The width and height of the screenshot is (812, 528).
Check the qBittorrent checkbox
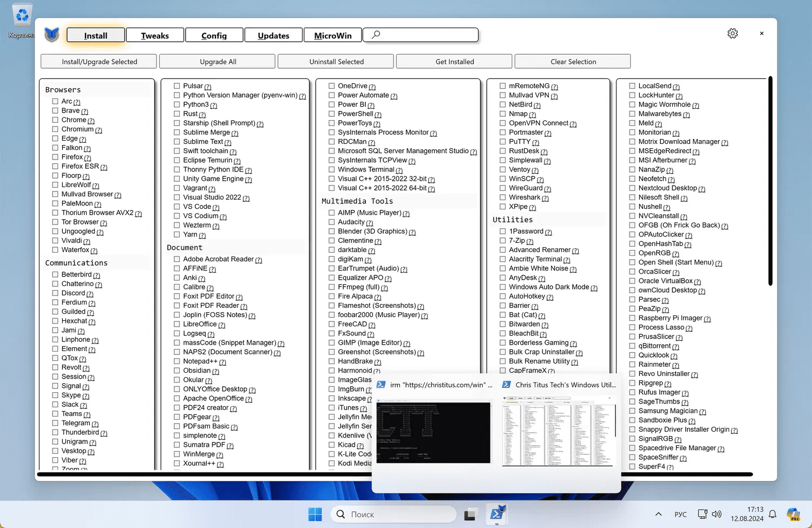coord(632,346)
